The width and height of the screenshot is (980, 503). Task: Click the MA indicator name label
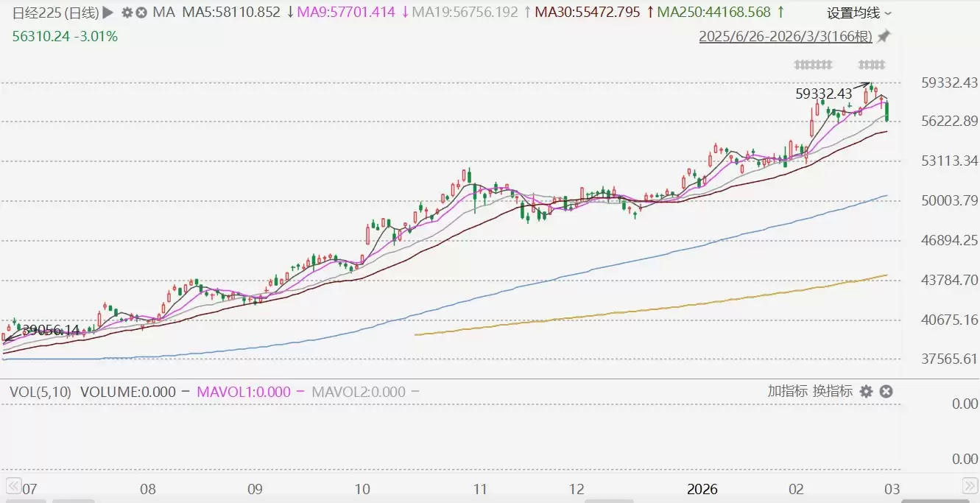click(x=163, y=13)
